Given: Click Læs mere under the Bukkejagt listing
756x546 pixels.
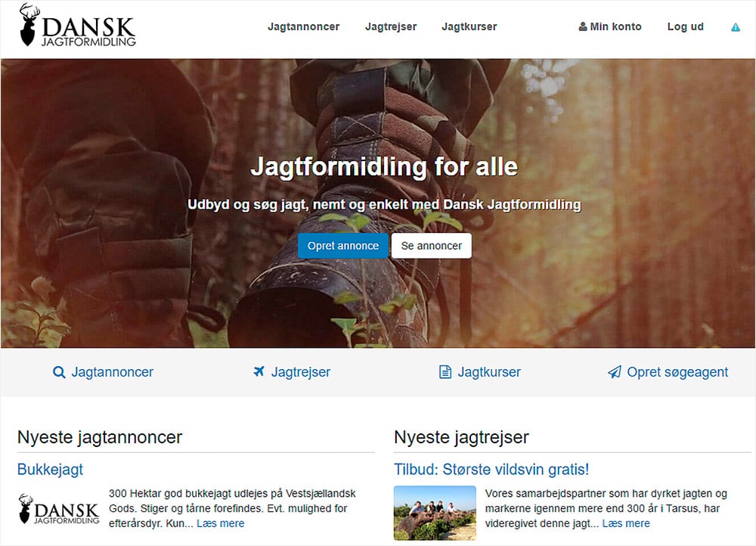Looking at the screenshot, I should [220, 523].
